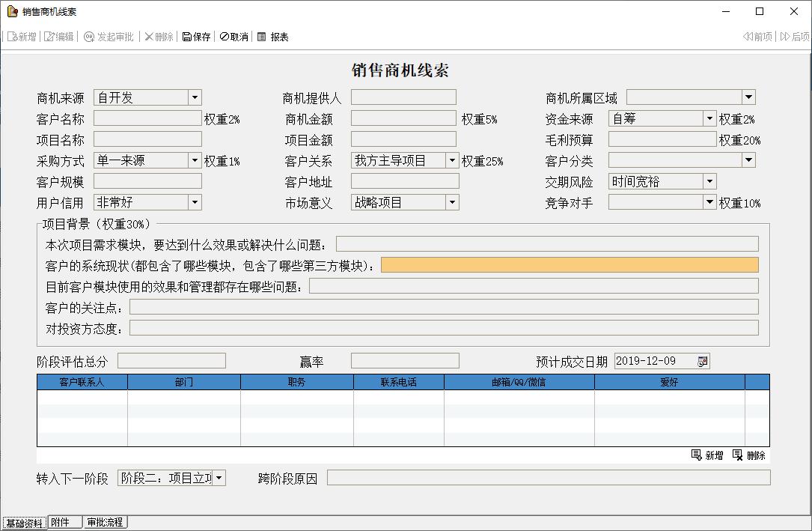
Task: Click the 客户联系人 column header
Action: (82, 383)
